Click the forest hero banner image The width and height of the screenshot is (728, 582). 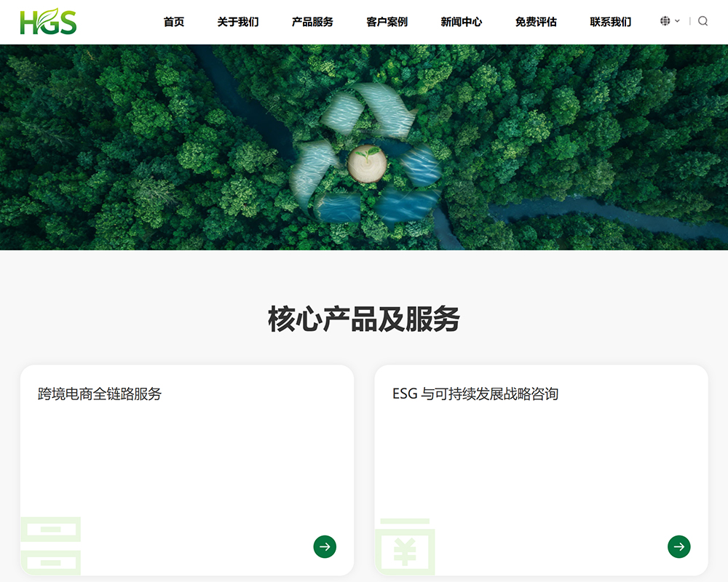coord(146,145)
